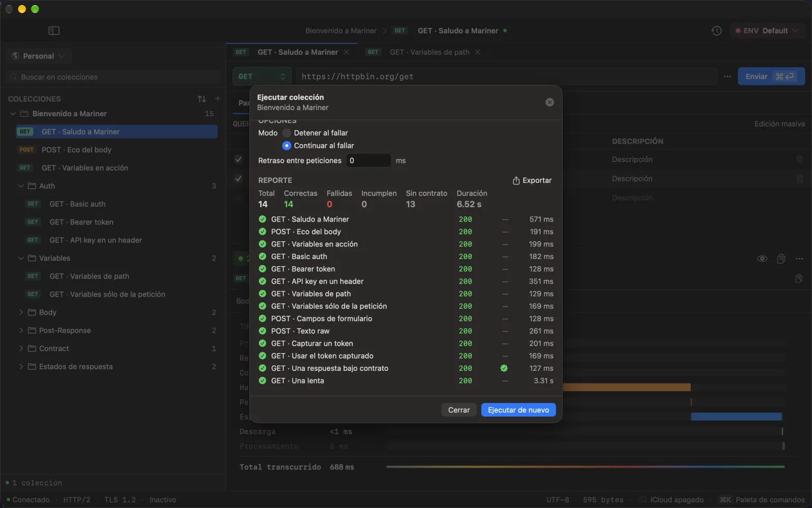This screenshot has height=508, width=812.
Task: Click the GET · Una lenta result row
Action: 405,381
